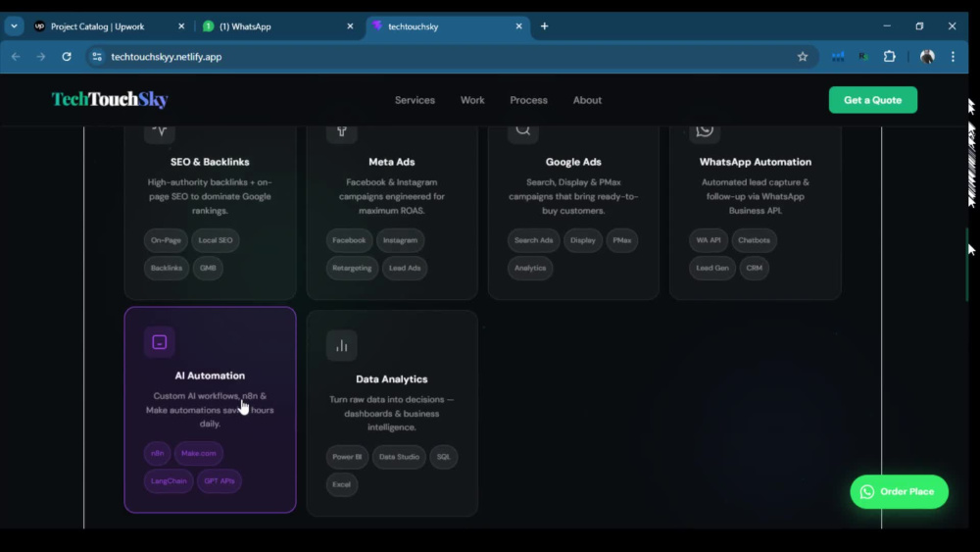This screenshot has height=552, width=980.
Task: Go forward in browser history
Action: coord(40,57)
